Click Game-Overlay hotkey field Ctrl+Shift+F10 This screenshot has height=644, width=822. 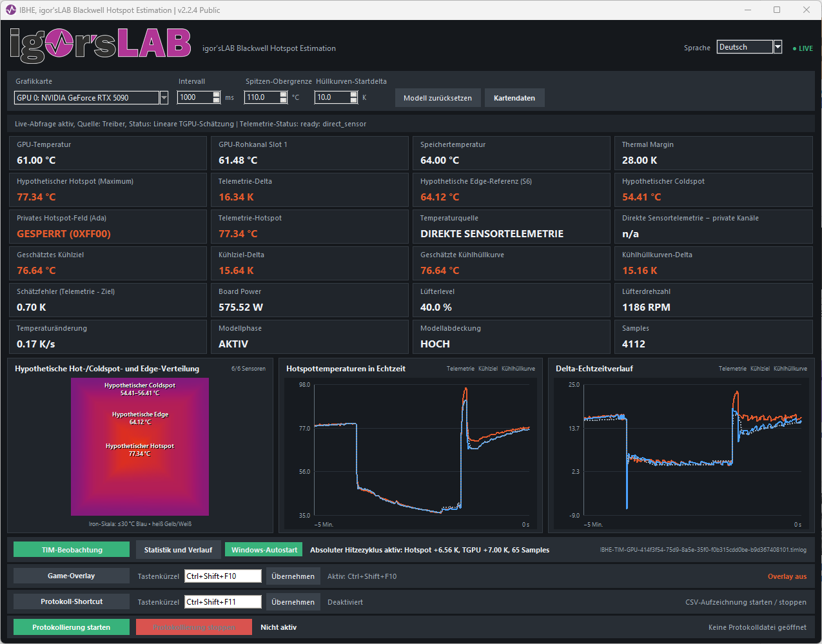click(x=223, y=576)
